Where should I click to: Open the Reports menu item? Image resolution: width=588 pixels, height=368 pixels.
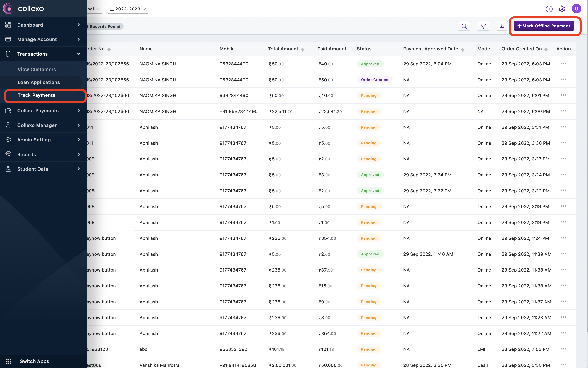43,154
